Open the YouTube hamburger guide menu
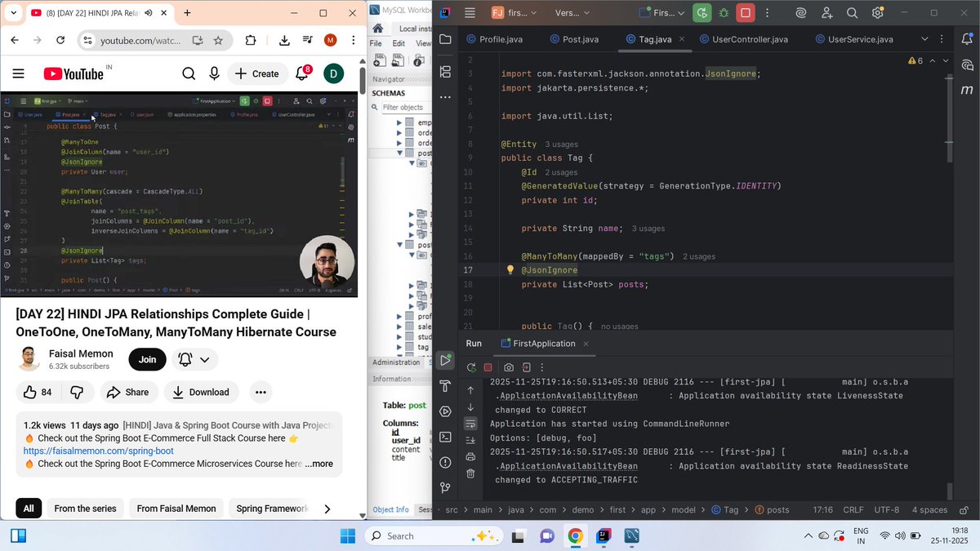 [x=18, y=73]
